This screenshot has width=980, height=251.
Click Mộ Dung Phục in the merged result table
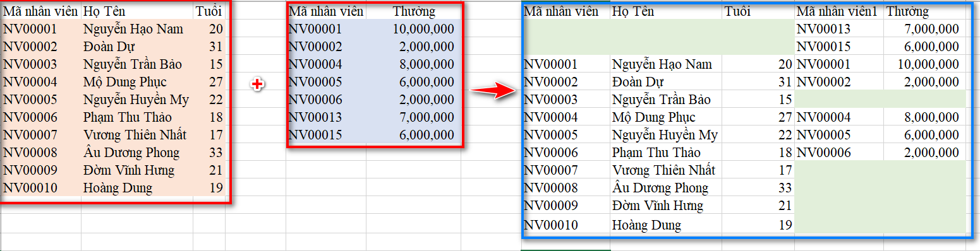(x=654, y=117)
